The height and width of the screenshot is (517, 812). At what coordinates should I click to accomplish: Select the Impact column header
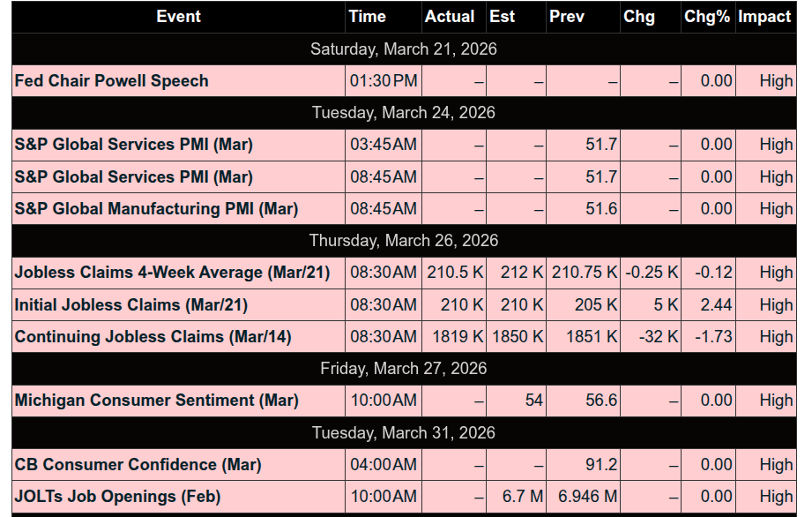pyautogui.click(x=766, y=17)
